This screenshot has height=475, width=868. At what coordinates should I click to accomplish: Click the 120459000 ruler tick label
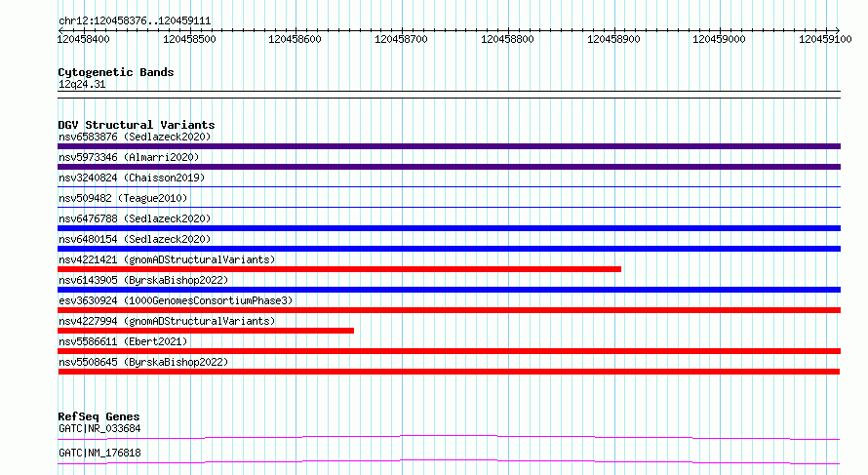coord(719,39)
